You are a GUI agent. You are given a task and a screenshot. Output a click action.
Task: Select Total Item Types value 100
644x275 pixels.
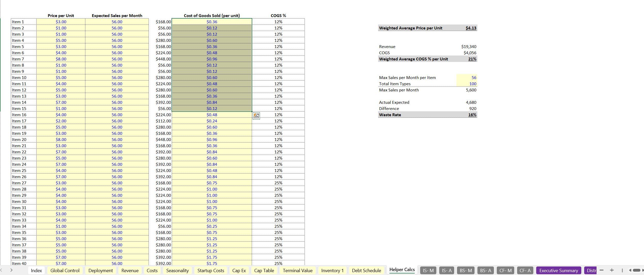(467, 84)
